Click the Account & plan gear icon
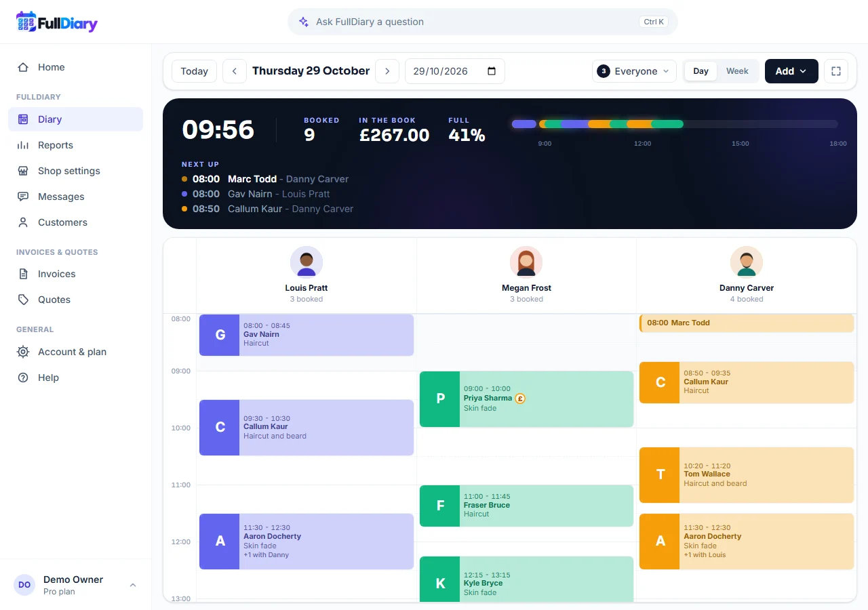This screenshot has width=868, height=610. [23, 352]
